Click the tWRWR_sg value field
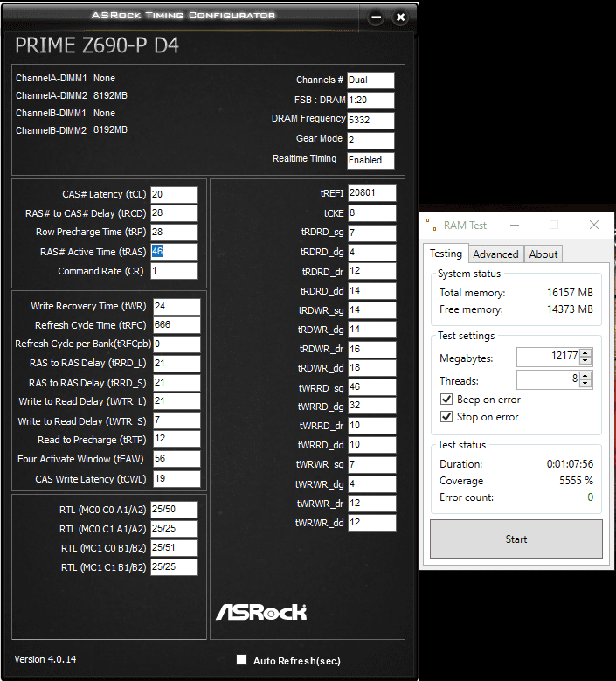The width and height of the screenshot is (616, 681). click(x=372, y=465)
